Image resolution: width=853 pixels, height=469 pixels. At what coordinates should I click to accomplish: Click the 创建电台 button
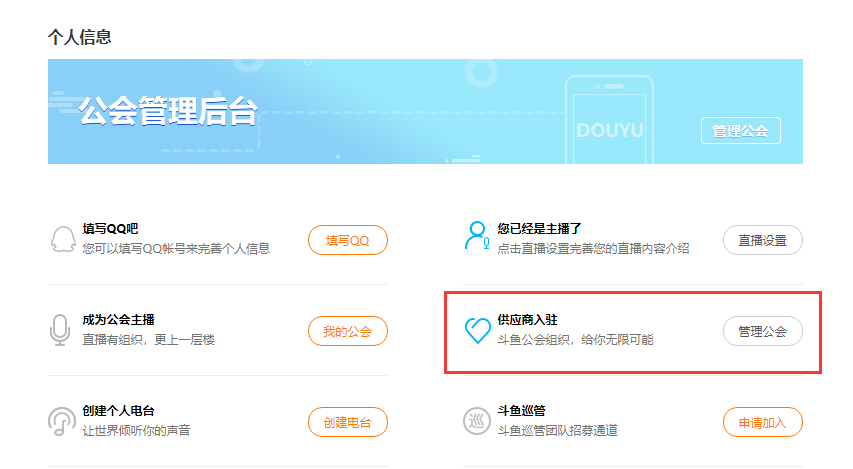point(347,422)
